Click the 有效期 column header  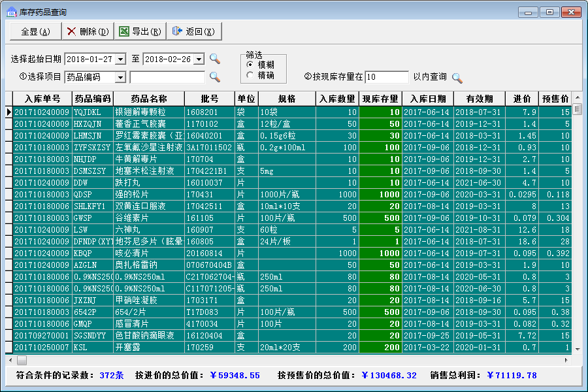coord(480,99)
